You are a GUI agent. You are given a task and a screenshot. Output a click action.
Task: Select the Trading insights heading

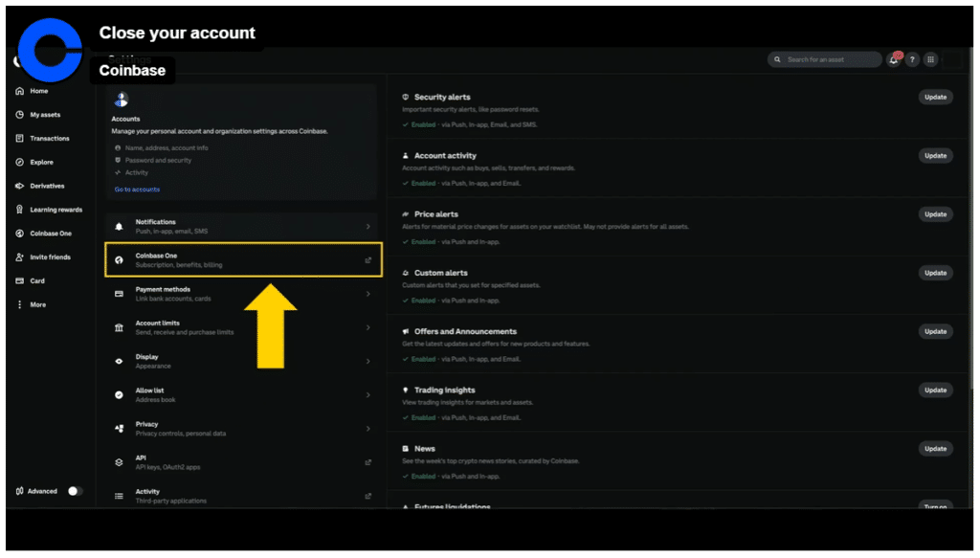[x=444, y=391]
